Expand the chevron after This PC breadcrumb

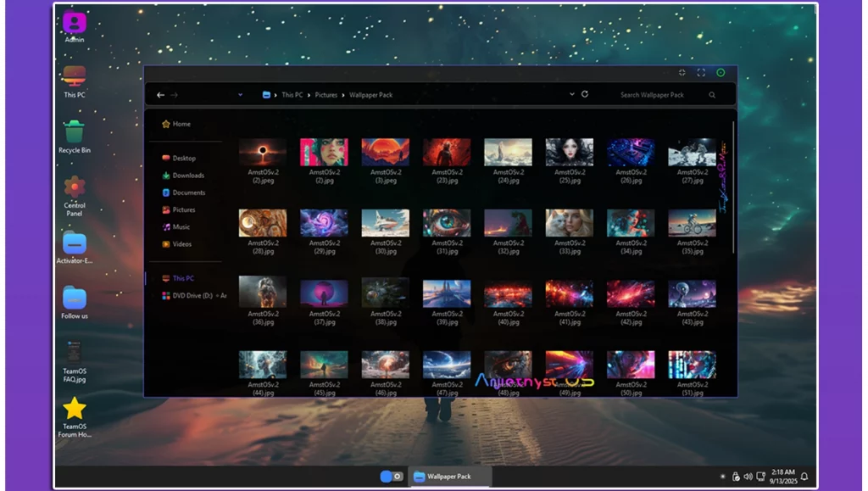(309, 95)
